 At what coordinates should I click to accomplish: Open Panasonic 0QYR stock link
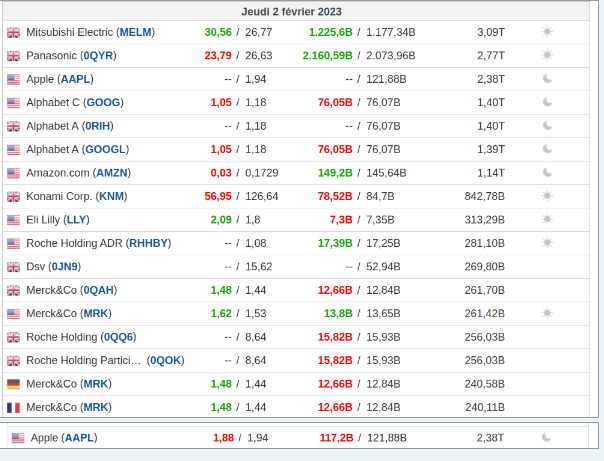[98, 56]
